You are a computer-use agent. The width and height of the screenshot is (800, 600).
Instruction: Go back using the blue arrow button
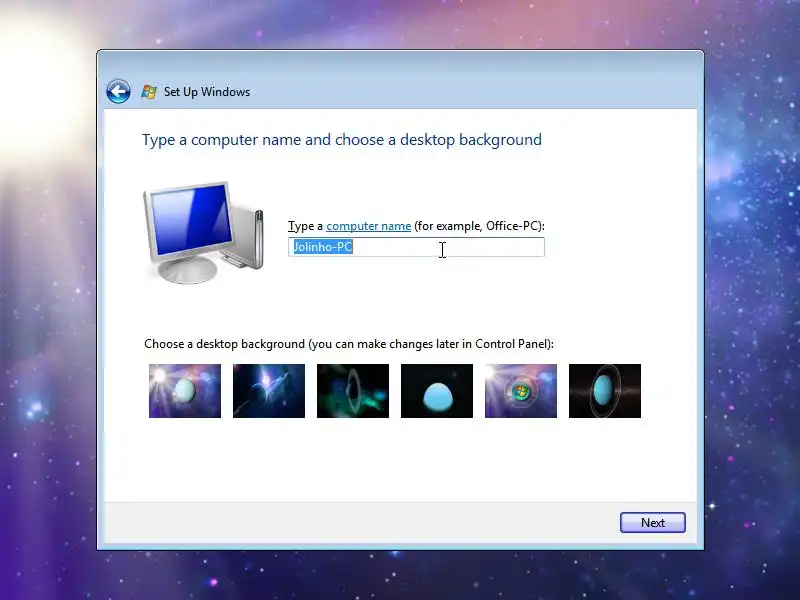(118, 92)
